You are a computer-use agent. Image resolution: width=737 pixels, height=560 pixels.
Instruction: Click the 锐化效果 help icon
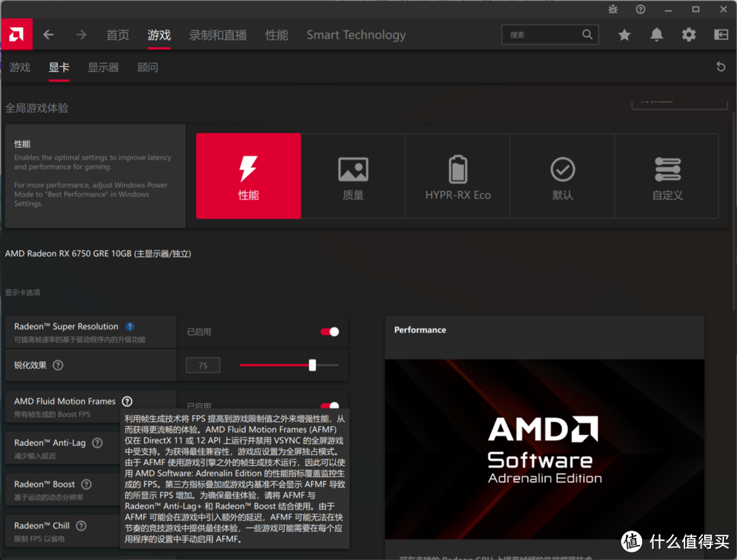58,365
